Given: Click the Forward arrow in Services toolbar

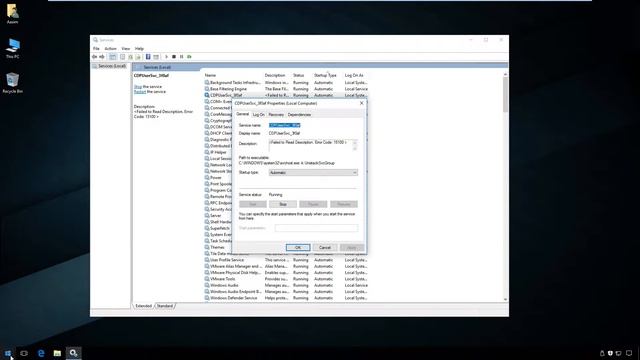Looking at the screenshot, I should [x=102, y=57].
